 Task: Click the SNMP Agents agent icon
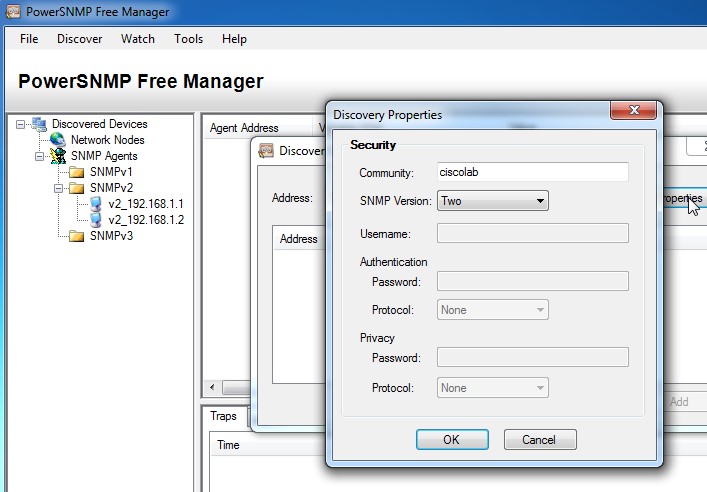(58, 156)
